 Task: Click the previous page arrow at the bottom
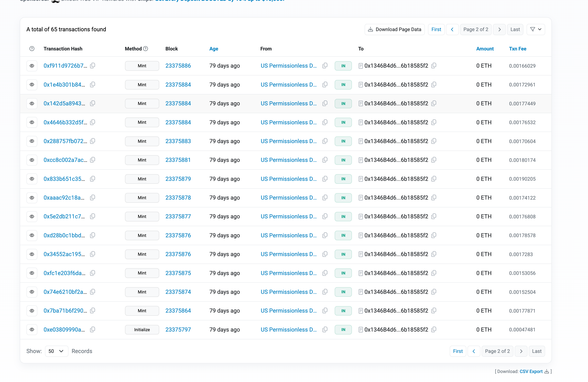(x=474, y=351)
